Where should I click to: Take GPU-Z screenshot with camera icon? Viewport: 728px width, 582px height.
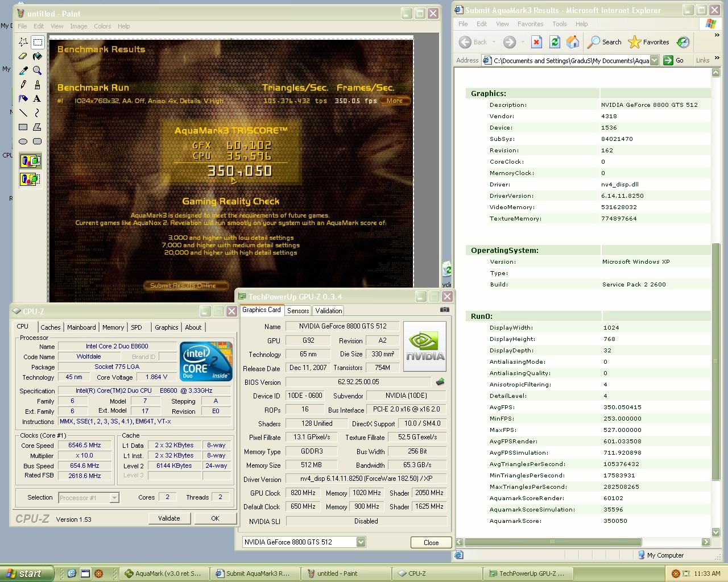(x=445, y=310)
